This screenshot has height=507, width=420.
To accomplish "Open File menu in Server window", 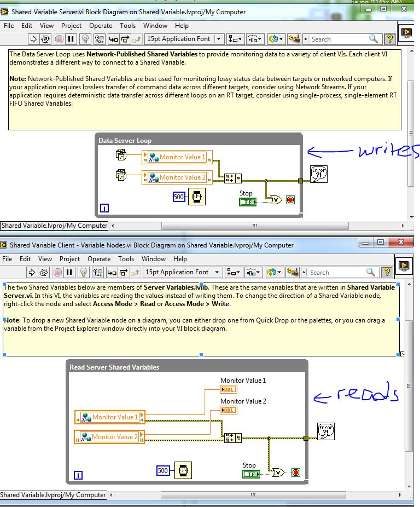I will [9, 26].
